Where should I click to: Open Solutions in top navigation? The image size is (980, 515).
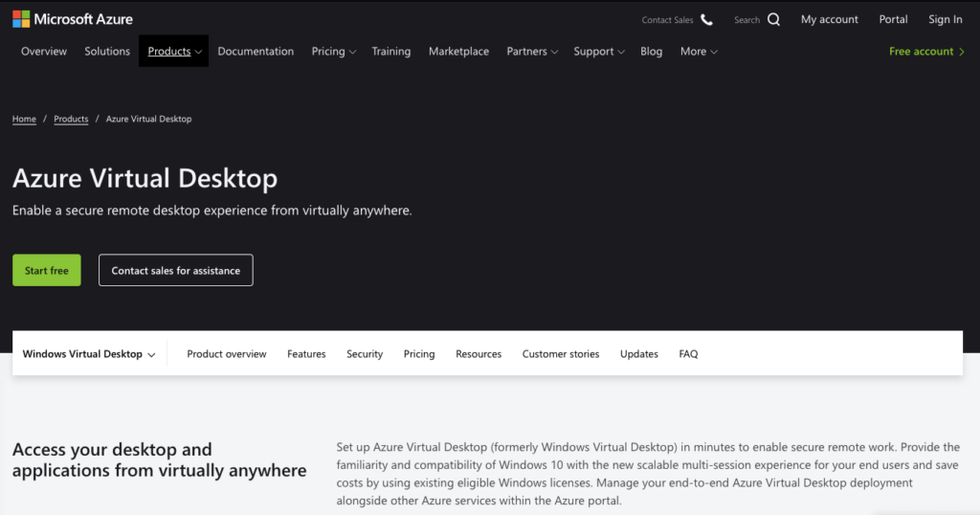click(x=107, y=52)
